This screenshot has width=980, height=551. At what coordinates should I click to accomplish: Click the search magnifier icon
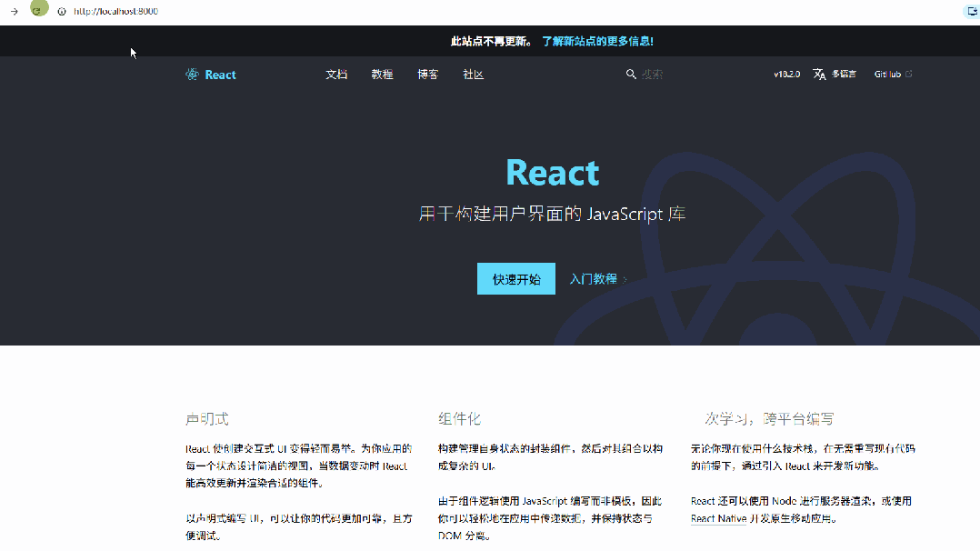[x=631, y=74]
